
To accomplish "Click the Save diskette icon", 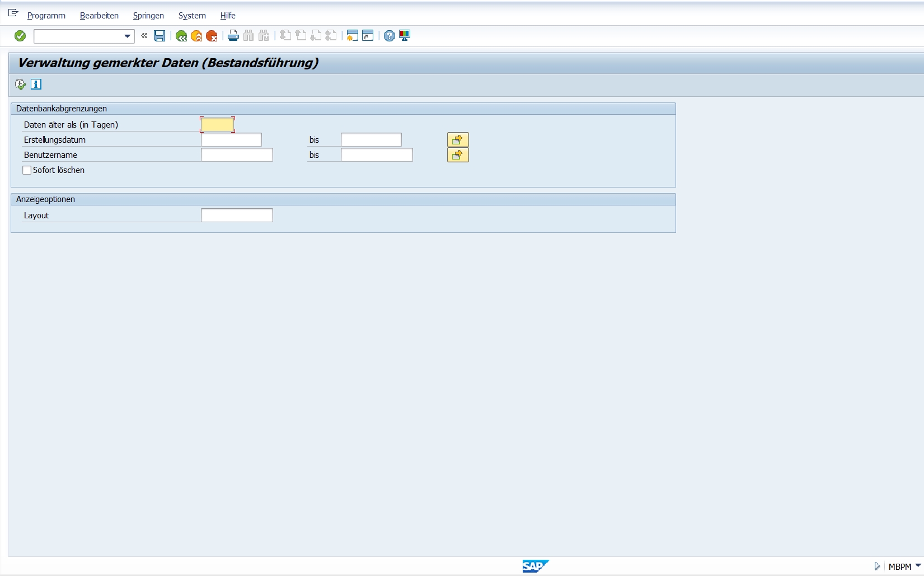I will click(160, 36).
